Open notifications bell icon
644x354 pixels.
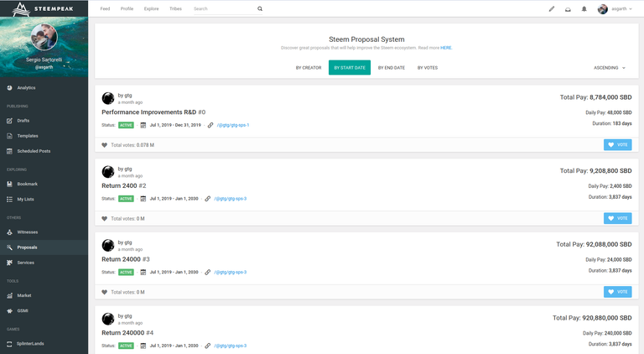pos(584,8)
